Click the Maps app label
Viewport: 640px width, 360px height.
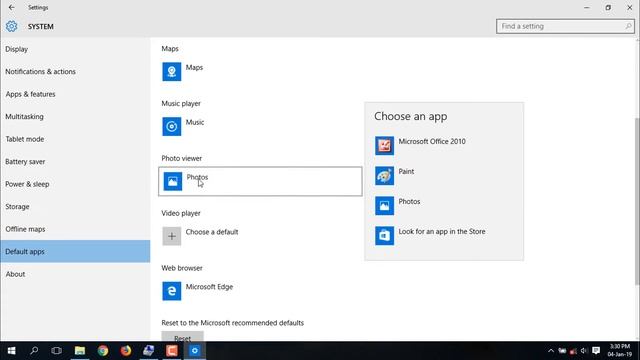(194, 67)
